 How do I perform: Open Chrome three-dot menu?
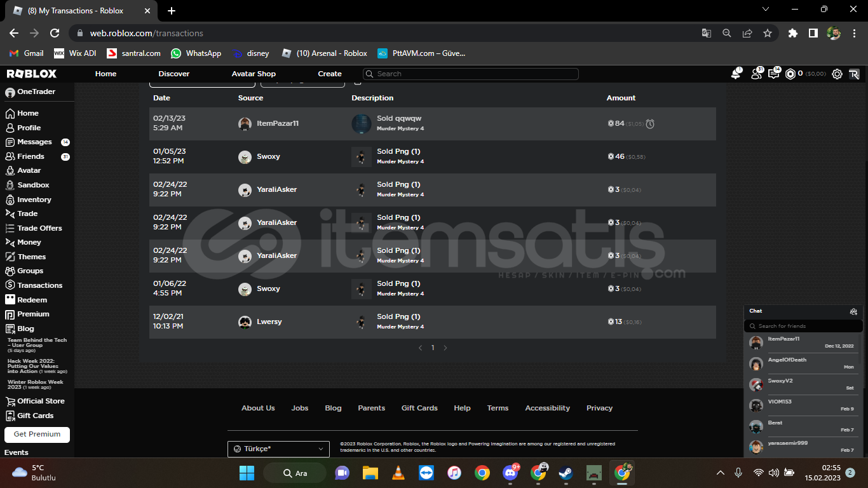pos(855,33)
